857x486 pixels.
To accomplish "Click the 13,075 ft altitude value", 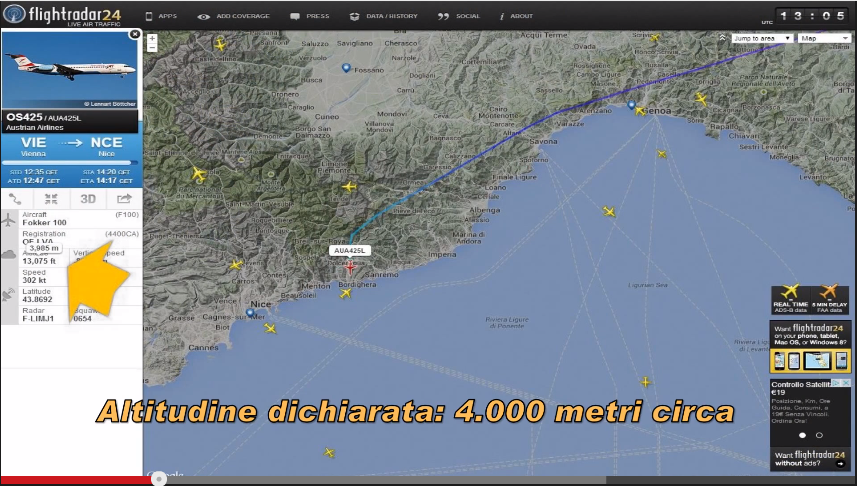I will [x=39, y=261].
